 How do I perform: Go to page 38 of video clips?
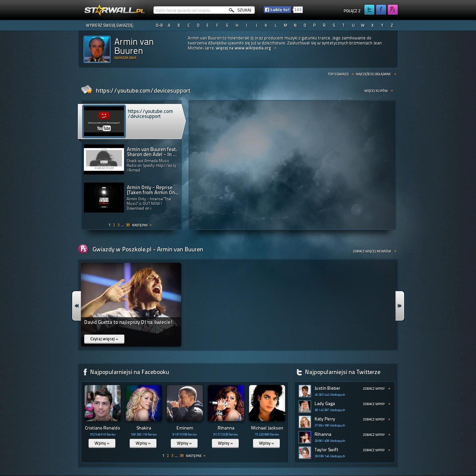[128, 225]
